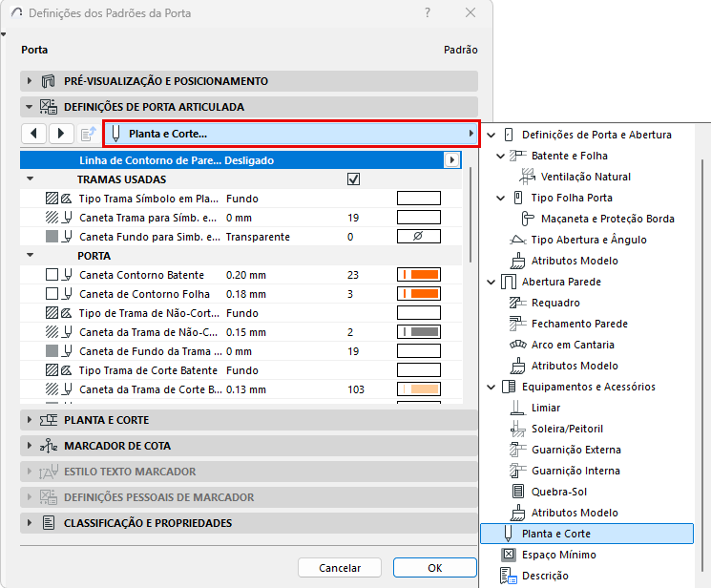Expand the Marcador de Cota panel

(x=30, y=446)
